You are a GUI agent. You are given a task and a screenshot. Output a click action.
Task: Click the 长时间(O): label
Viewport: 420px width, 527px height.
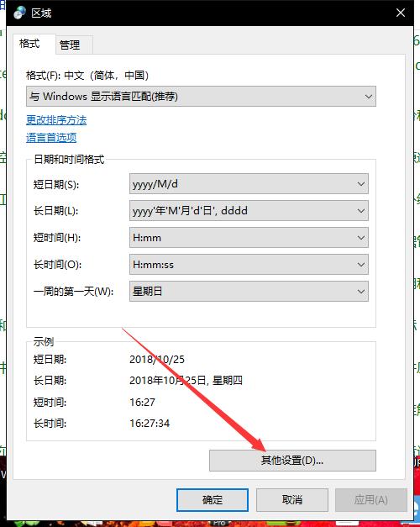click(x=57, y=265)
